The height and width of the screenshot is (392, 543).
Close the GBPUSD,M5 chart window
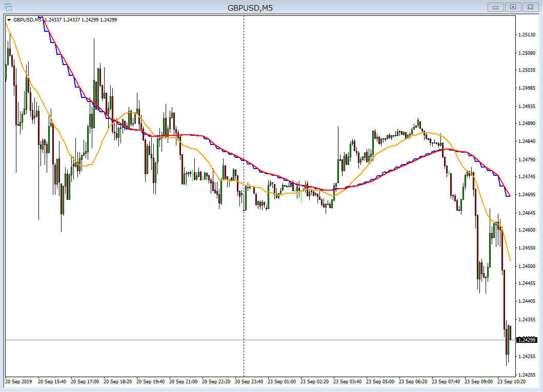[x=530, y=7]
